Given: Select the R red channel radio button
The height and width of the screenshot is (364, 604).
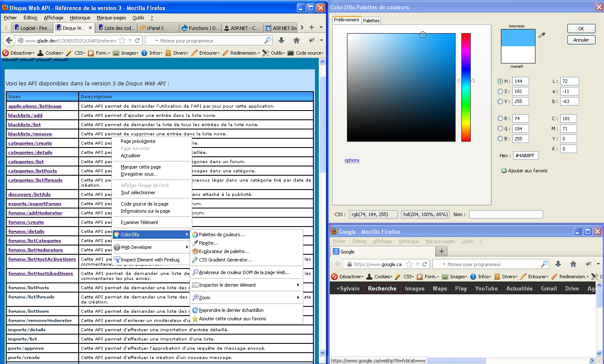Looking at the screenshot, I should click(500, 119).
